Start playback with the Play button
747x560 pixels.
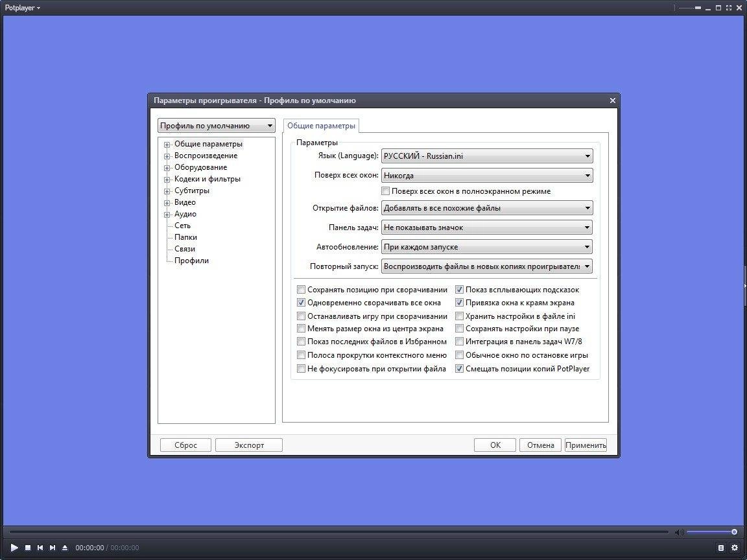(14, 548)
